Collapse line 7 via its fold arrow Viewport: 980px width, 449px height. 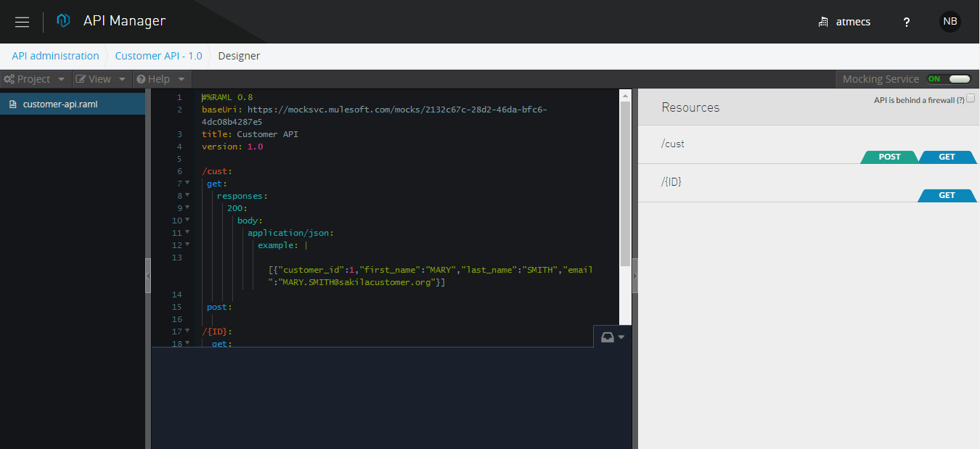tap(189, 183)
